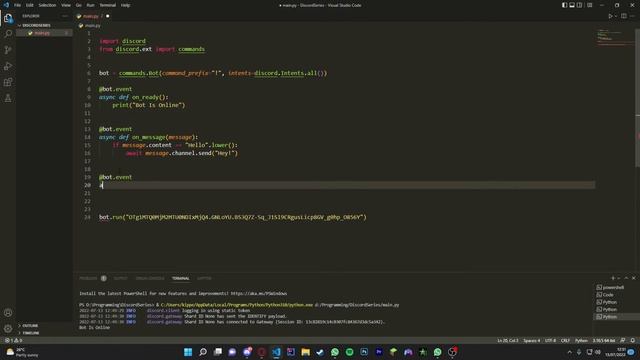Open the Go menu
Screen dimensions: 640x360
79,5
